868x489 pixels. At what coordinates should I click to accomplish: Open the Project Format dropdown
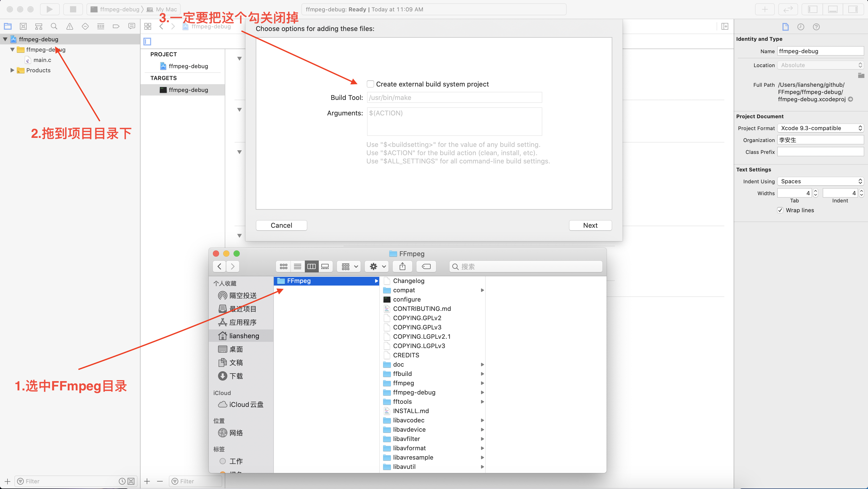pos(820,128)
